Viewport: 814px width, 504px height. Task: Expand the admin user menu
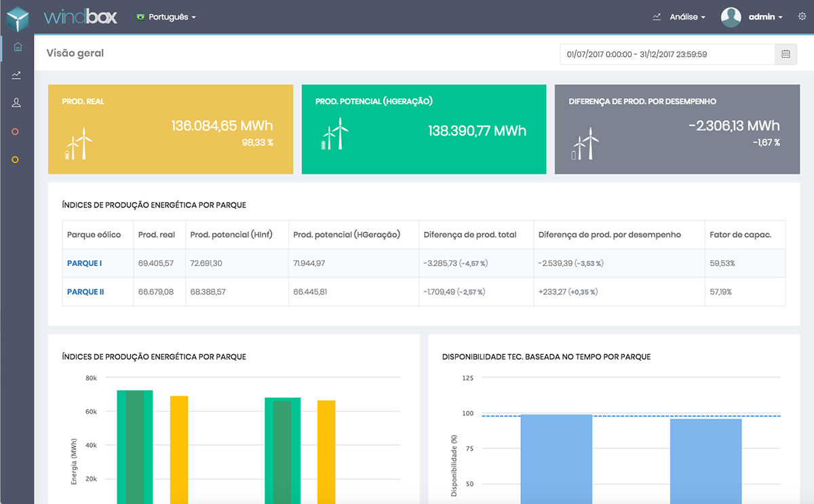coord(765,17)
